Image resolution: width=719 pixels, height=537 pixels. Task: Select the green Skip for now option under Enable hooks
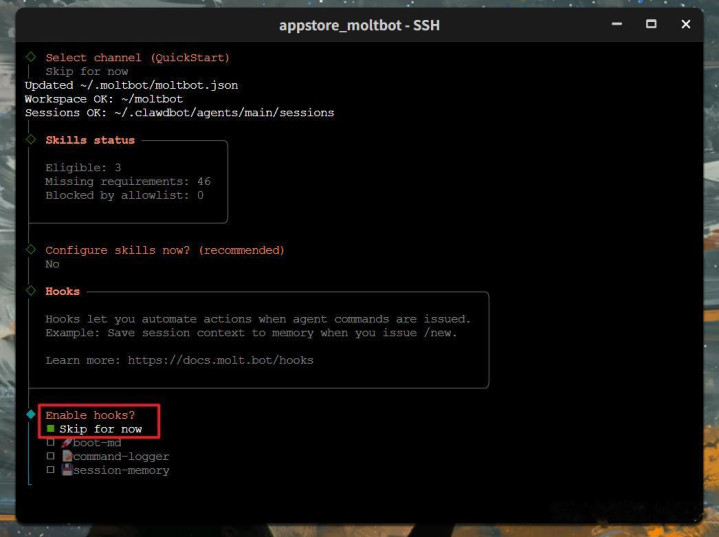click(x=100, y=429)
